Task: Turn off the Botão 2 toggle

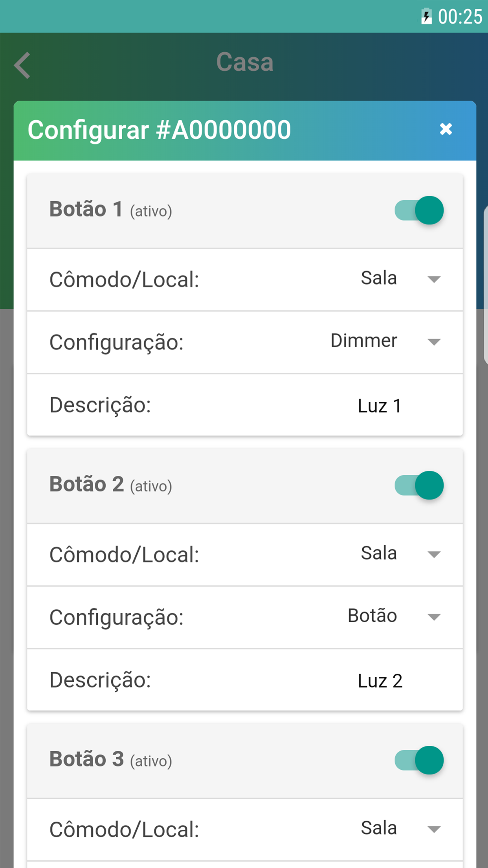Action: (x=419, y=485)
